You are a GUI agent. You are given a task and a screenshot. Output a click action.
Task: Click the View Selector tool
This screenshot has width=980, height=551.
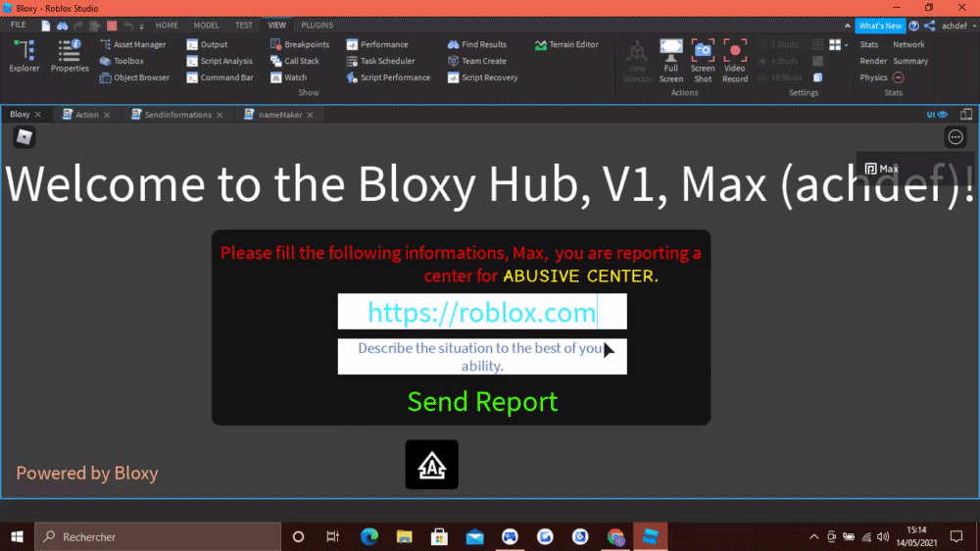tap(637, 61)
